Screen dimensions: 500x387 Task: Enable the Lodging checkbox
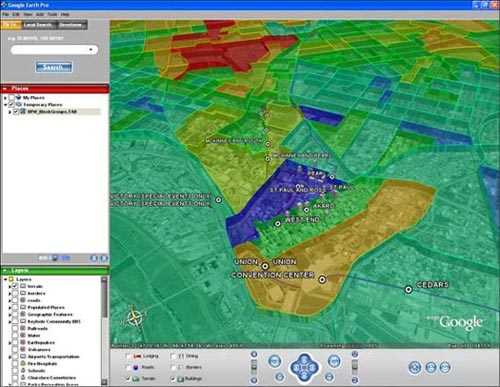pyautogui.click(x=128, y=356)
